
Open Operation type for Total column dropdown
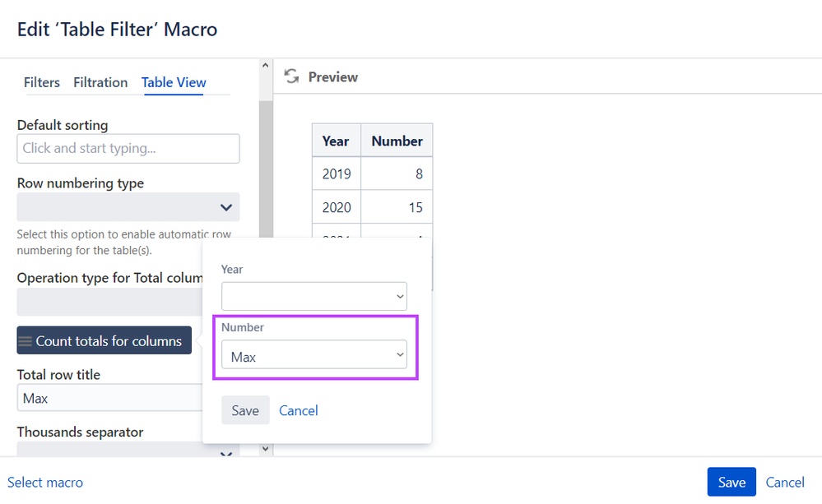click(109, 302)
